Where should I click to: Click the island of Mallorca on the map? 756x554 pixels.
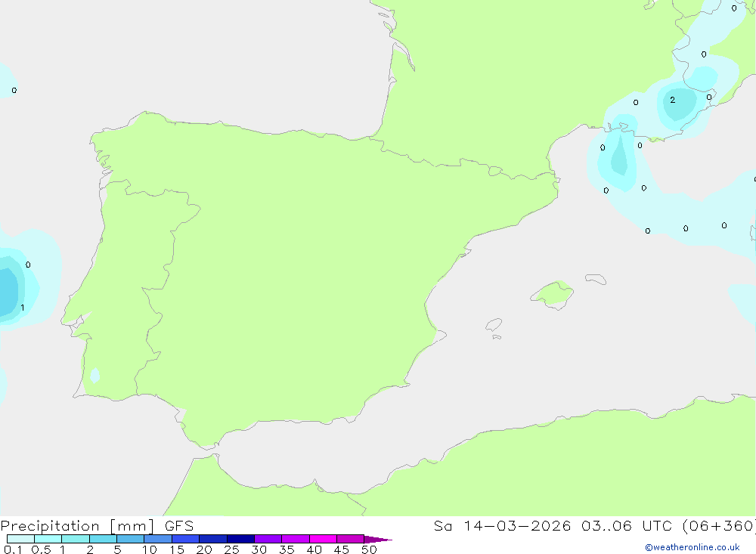coord(553,294)
